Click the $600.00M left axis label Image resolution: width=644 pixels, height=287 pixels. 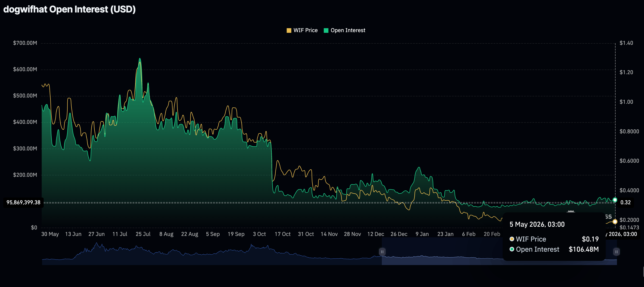[25, 69]
